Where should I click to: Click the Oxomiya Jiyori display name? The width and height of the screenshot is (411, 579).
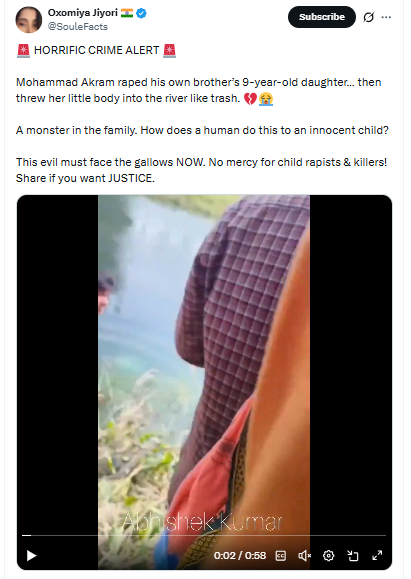click(82, 13)
